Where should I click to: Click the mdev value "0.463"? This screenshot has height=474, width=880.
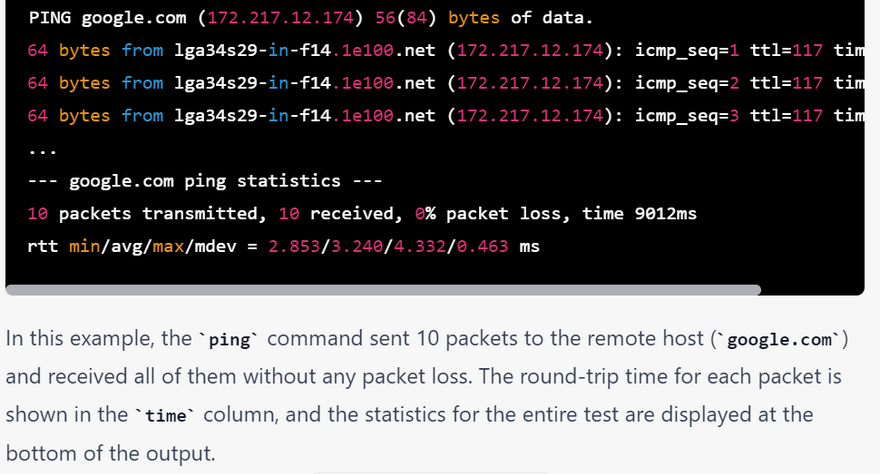[482, 246]
